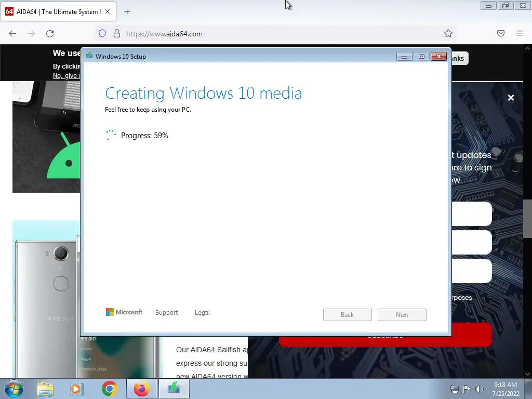Reload the AIDA64 page
Screen dimensions: 532x399
click(50, 34)
